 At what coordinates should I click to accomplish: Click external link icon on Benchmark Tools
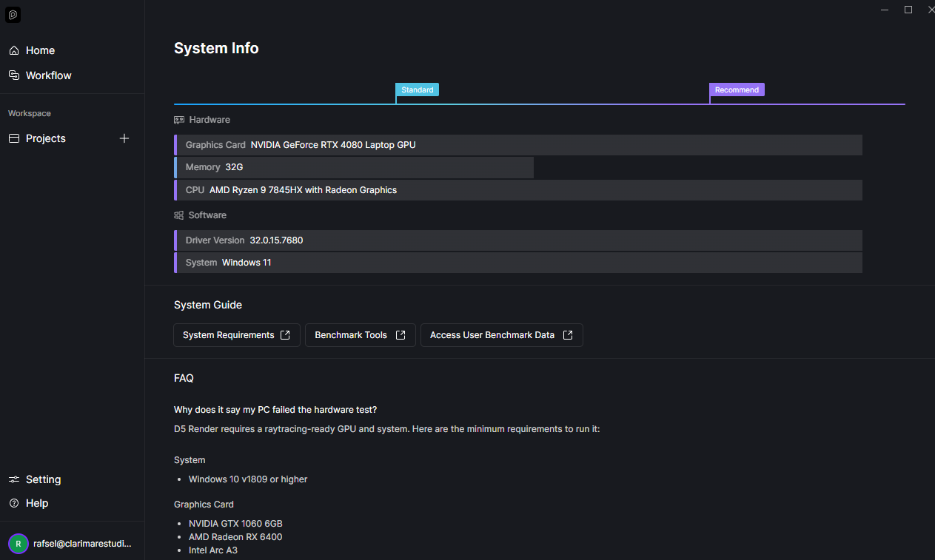pos(401,335)
